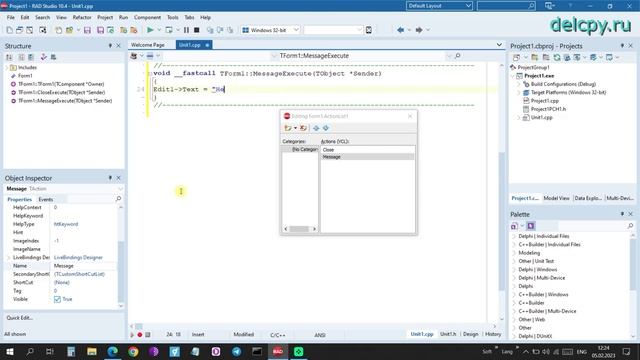This screenshot has height=360, width=640.
Task: Open the Windows 32-bit platform dropdown
Action: 296,30
